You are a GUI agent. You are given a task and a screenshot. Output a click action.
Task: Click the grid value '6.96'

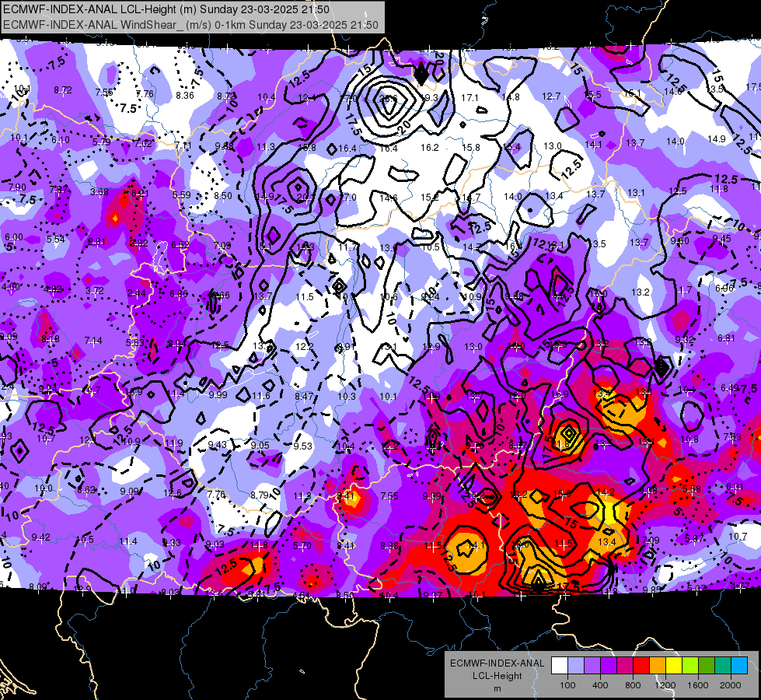[724, 289]
